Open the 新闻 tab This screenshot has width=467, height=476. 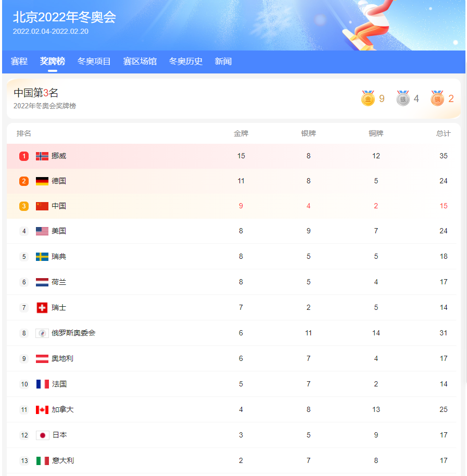(223, 61)
